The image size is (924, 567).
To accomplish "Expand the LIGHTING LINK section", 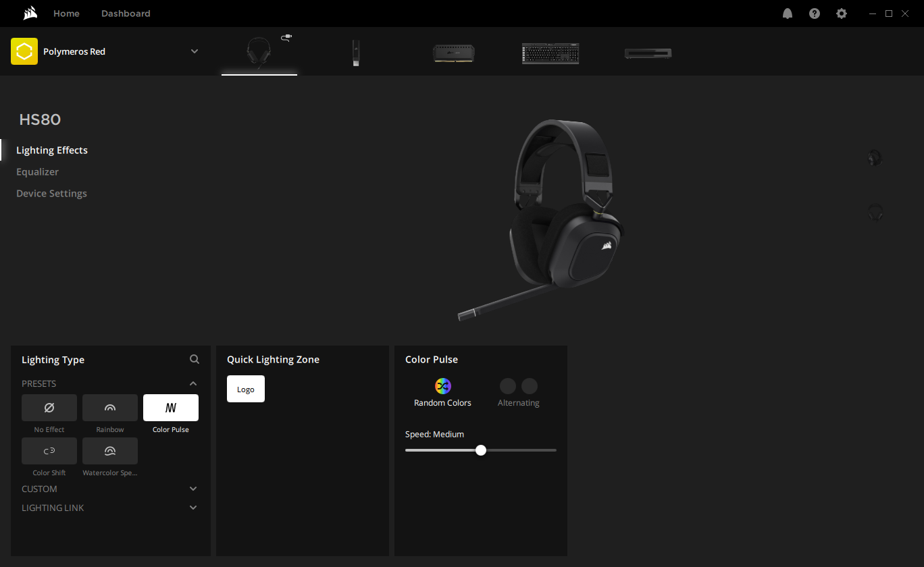I will coord(193,508).
